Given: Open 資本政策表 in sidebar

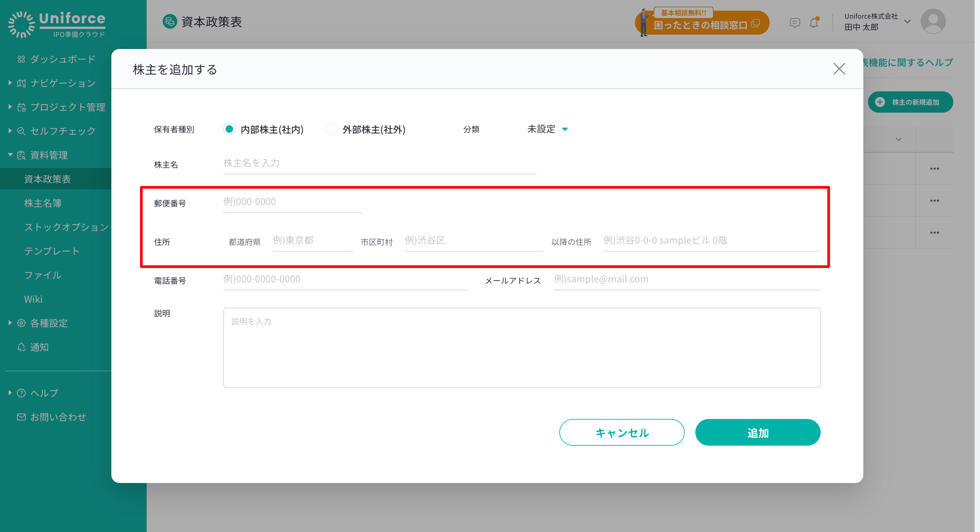Looking at the screenshot, I should pyautogui.click(x=48, y=179).
